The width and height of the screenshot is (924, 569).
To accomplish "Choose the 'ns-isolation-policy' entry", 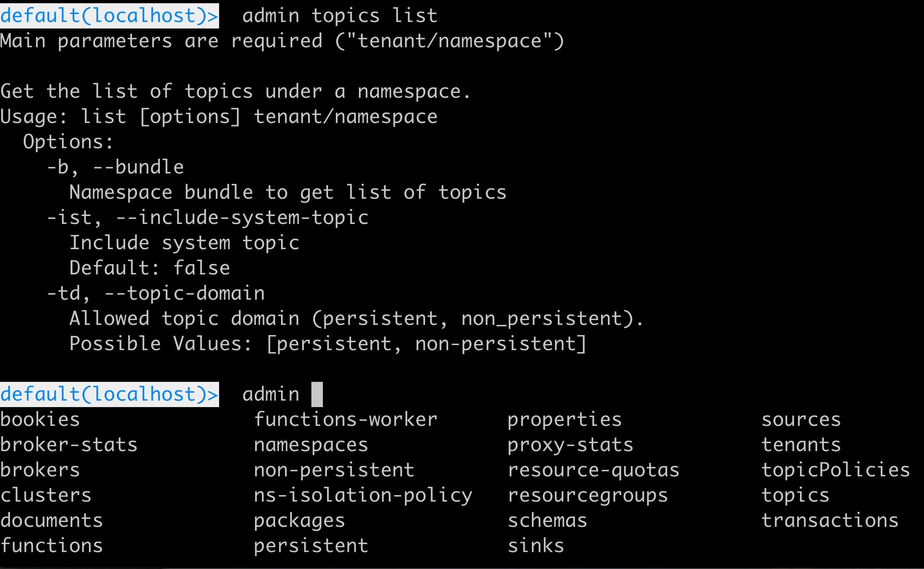I will click(363, 495).
